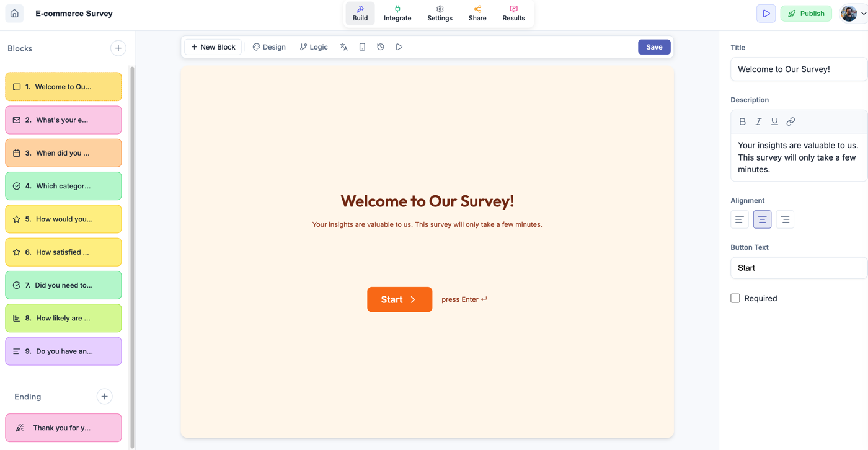Add a new ending via the Ending plus button

[x=104, y=396]
